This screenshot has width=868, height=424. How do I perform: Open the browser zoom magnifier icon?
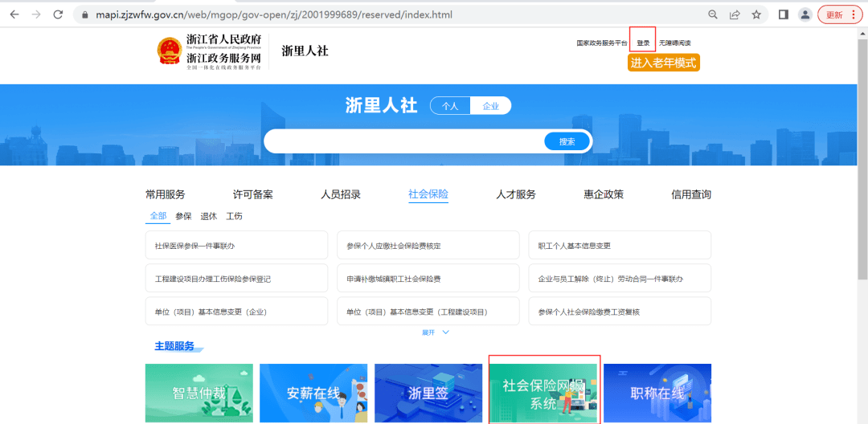[x=713, y=14]
